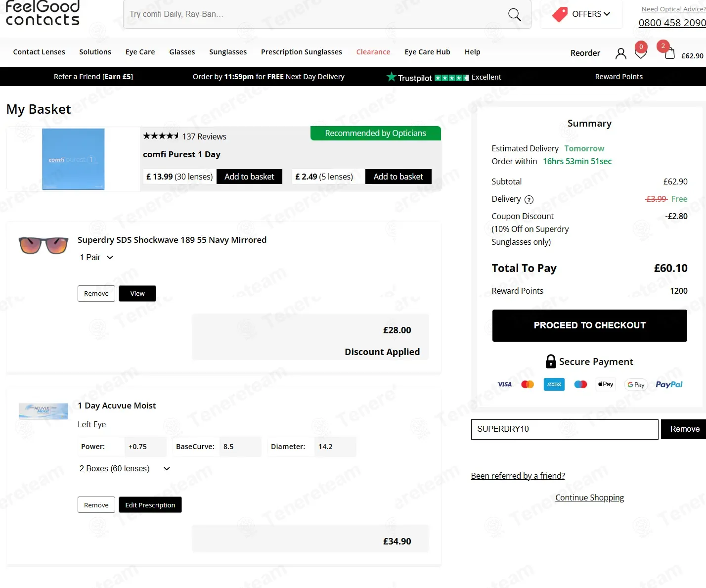The width and height of the screenshot is (706, 588).
Task: Click the Trustpilot star rating
Action: 452,78
